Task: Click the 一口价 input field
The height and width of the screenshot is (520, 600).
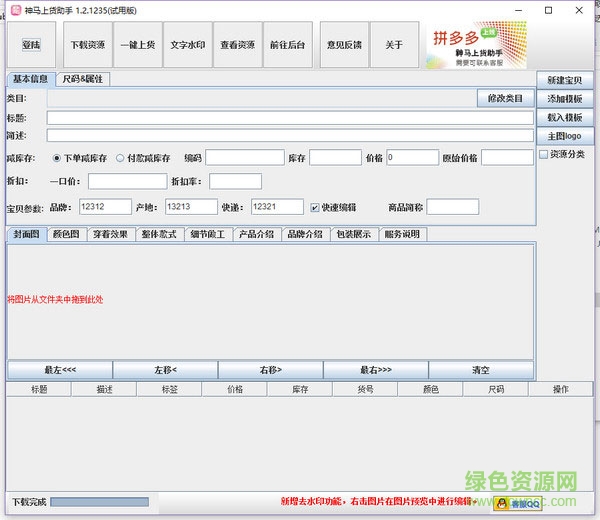Action: pos(127,181)
